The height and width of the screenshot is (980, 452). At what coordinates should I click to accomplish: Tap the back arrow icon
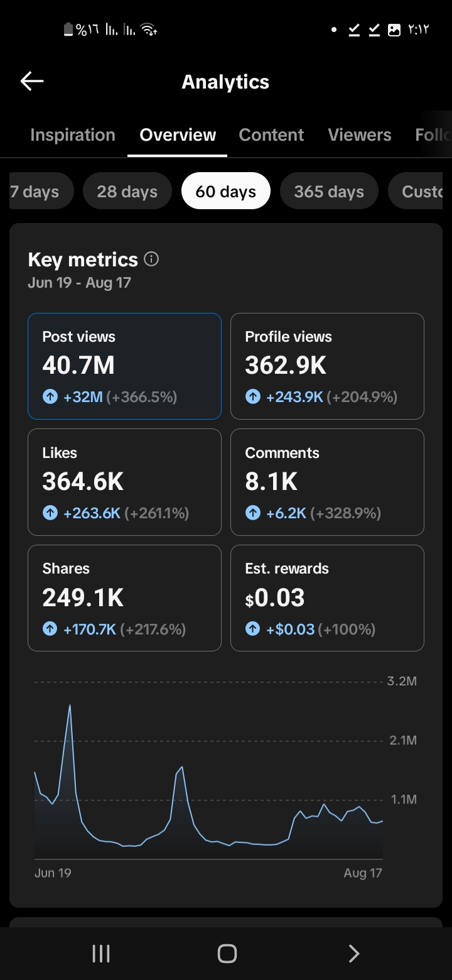point(31,81)
